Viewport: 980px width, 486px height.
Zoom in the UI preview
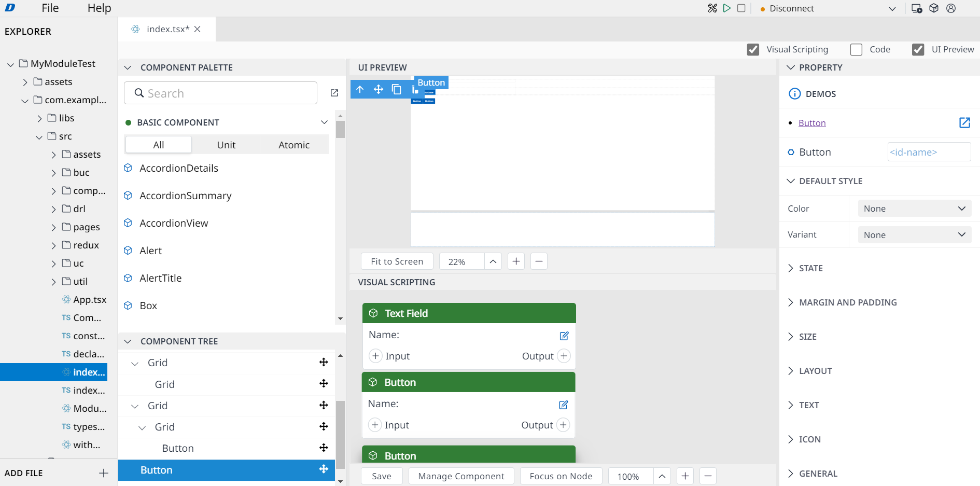point(516,261)
